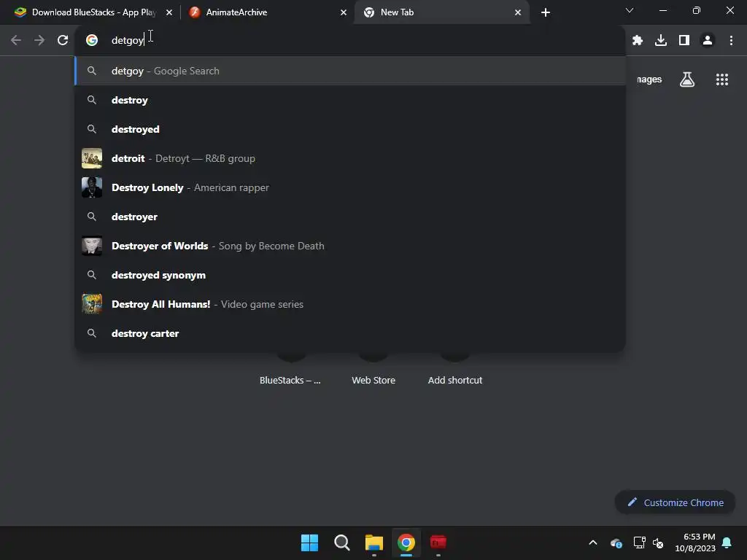Click the Google icon in address bar

click(92, 40)
